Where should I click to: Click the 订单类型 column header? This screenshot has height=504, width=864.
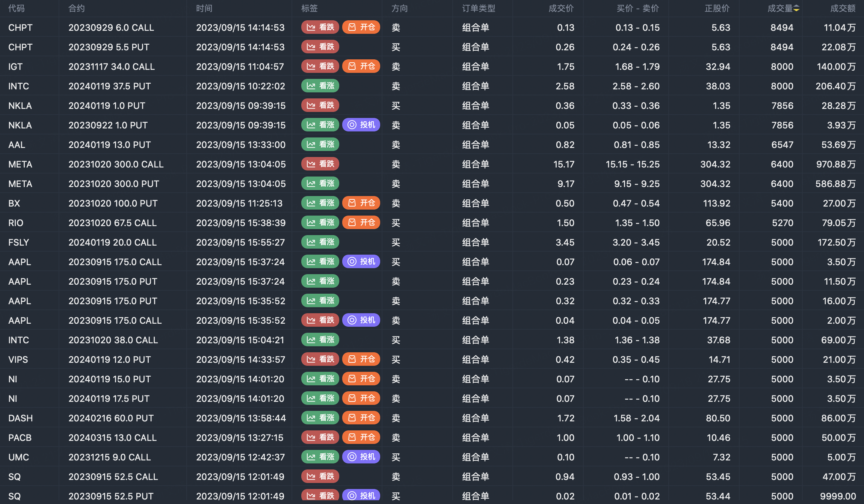479,9
